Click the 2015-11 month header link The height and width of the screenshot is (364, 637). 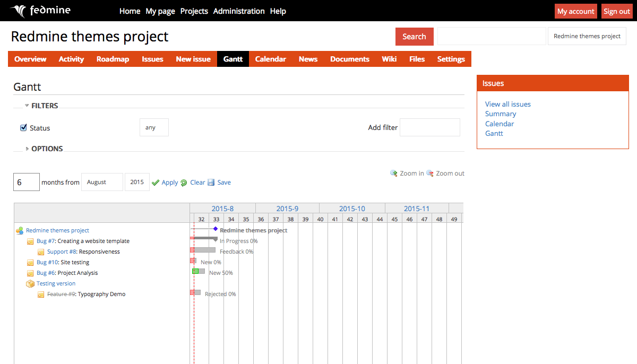[x=417, y=209]
